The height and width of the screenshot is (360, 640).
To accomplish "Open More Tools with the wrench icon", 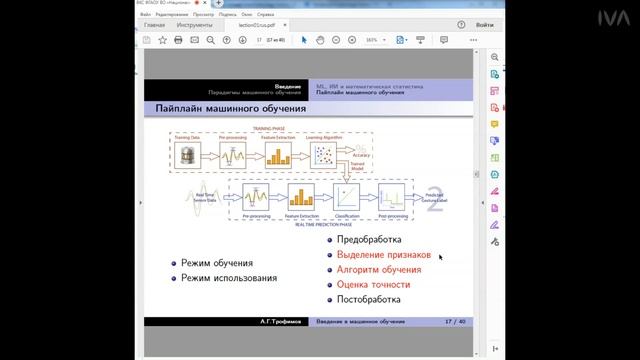I will [x=495, y=242].
